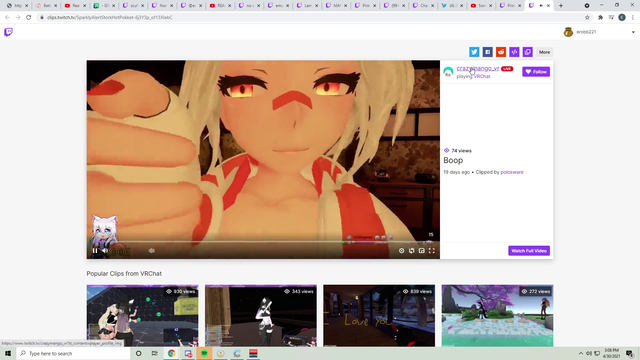The height and width of the screenshot is (360, 640).
Task: Show hidden system tray icons
Action: point(580,353)
